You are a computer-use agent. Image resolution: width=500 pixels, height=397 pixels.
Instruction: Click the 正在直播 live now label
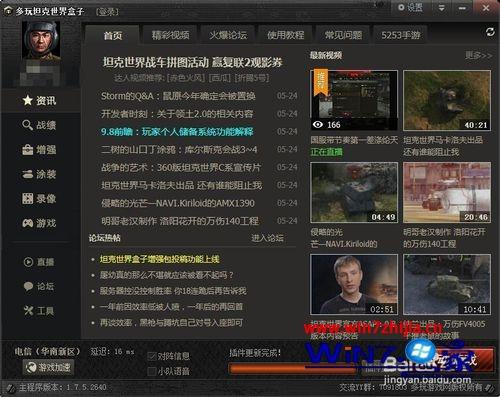[x=327, y=152]
